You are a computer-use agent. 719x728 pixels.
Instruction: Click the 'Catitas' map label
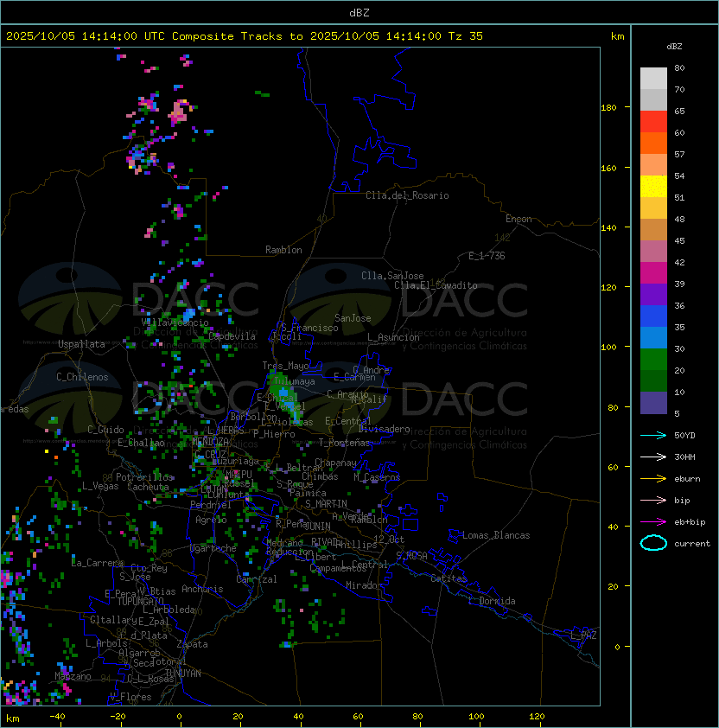[449, 578]
